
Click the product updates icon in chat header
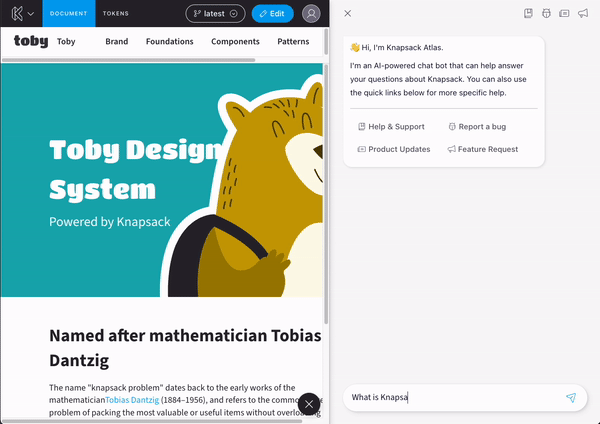coord(564,13)
